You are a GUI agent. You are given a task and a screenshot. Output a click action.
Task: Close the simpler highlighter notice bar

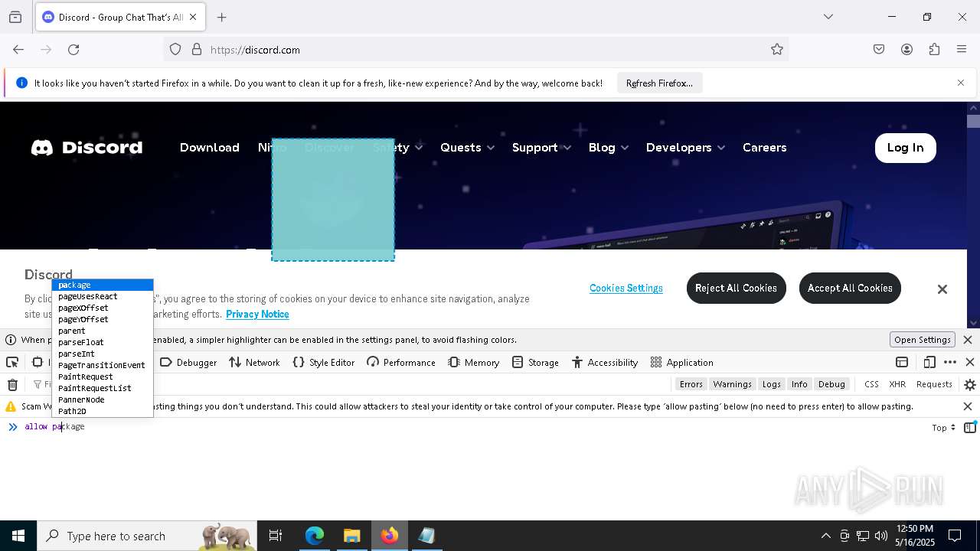(968, 340)
